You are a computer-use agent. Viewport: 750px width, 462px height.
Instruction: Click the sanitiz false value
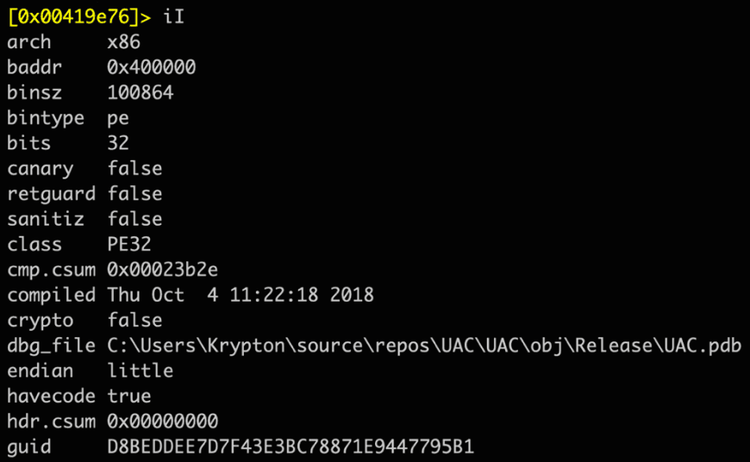point(135,219)
